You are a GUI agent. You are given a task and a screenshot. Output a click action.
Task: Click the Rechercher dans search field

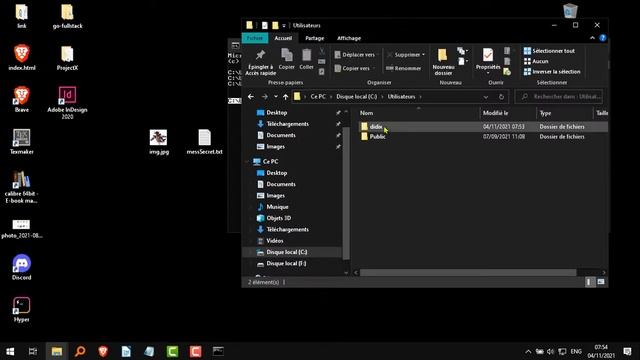[x=559, y=97]
